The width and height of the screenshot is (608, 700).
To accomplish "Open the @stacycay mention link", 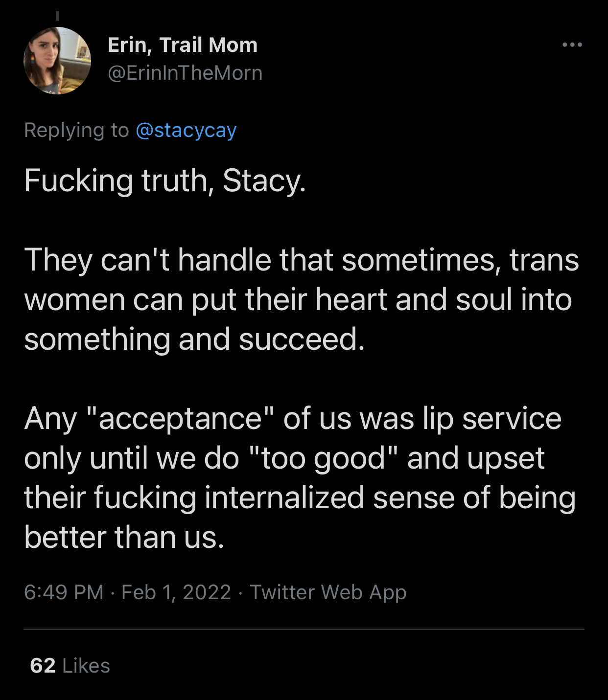I will click(x=186, y=130).
